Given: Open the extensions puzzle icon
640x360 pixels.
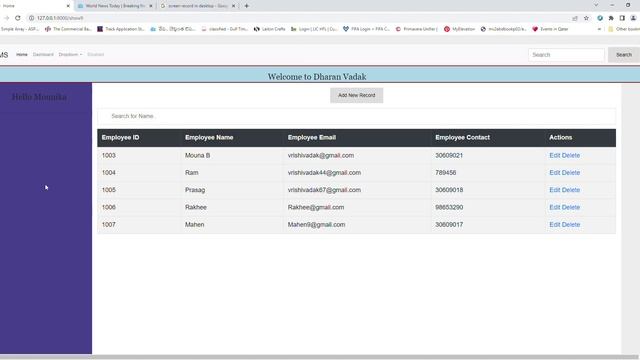Looking at the screenshot, I should (611, 18).
